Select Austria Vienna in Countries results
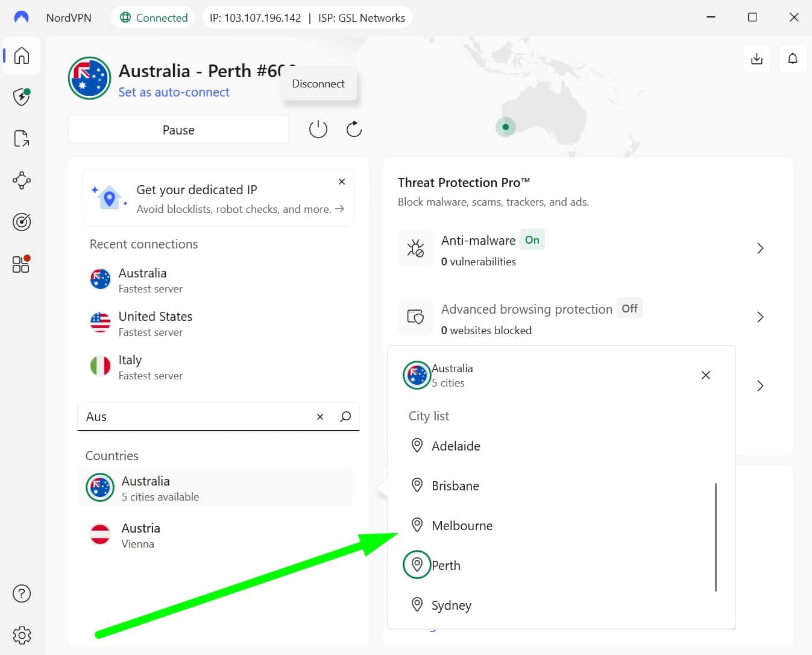This screenshot has height=655, width=812. pos(216,535)
